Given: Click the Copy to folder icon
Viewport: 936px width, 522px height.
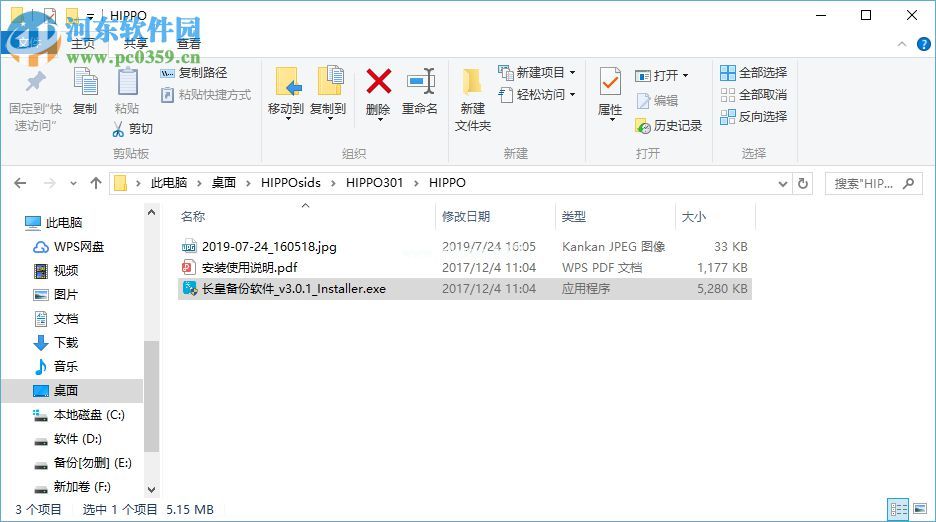Looking at the screenshot, I should coord(330,81).
